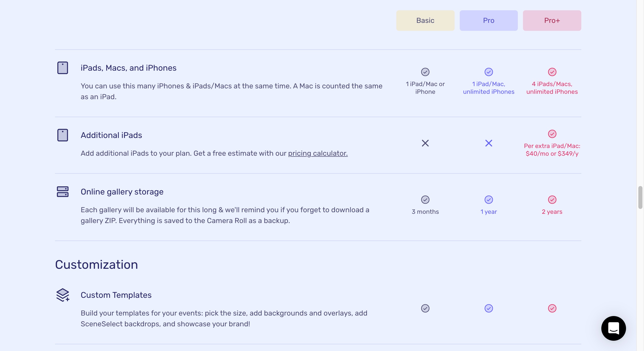The image size is (644, 351).
Task: Click Pro+ checkmark in iPads, Macs, and iPhones row
Action: pyautogui.click(x=552, y=72)
